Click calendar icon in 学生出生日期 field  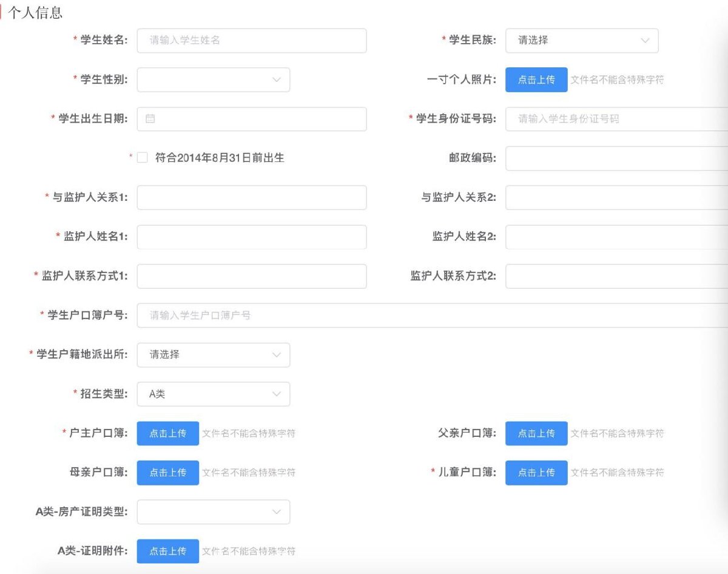[x=150, y=119]
